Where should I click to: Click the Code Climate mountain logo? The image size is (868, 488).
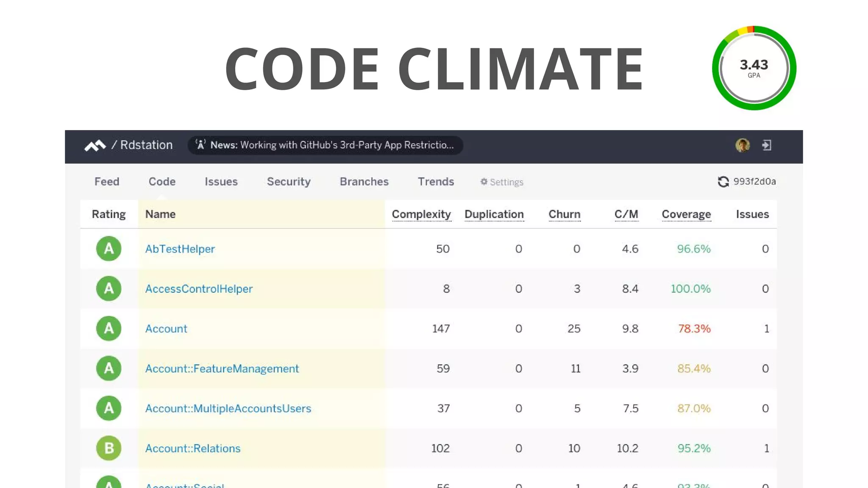[x=95, y=145]
